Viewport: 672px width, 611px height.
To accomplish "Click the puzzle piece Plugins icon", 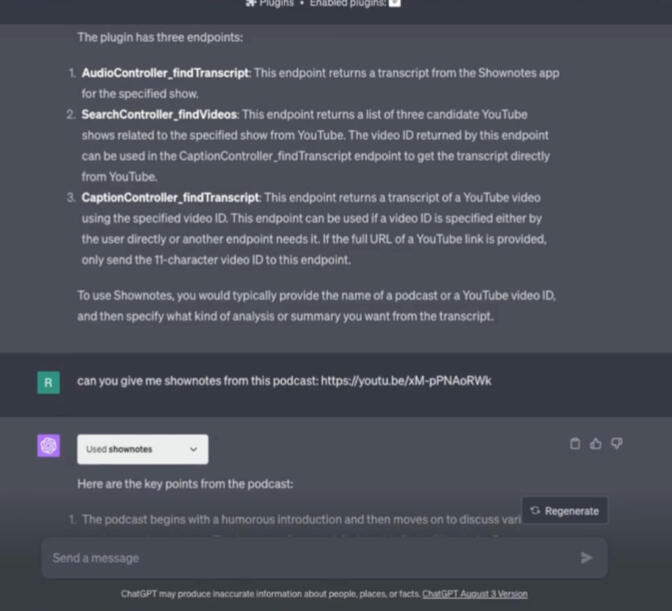I will coord(251,3).
